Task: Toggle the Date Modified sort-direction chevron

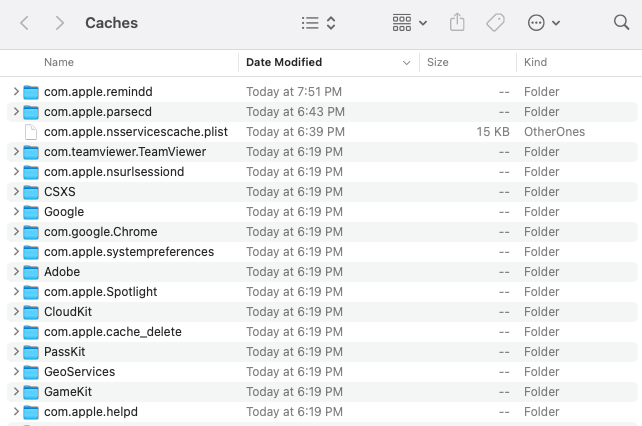Action: [406, 63]
